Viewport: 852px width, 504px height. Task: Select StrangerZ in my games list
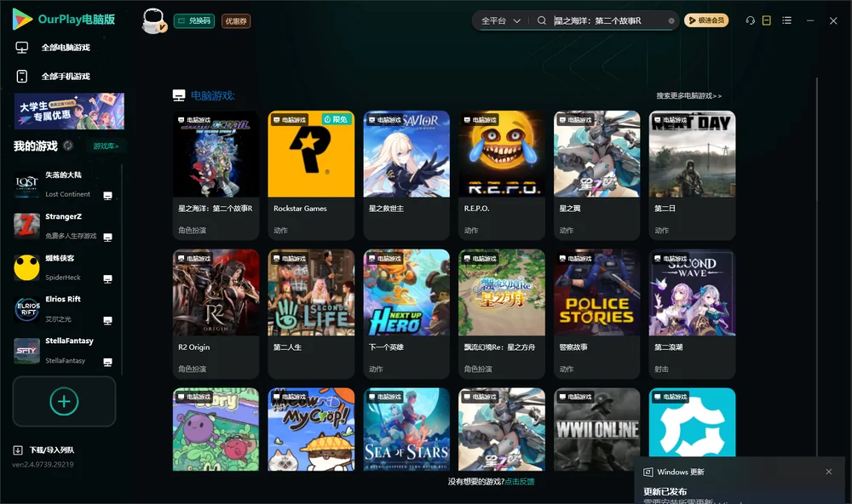(x=64, y=226)
